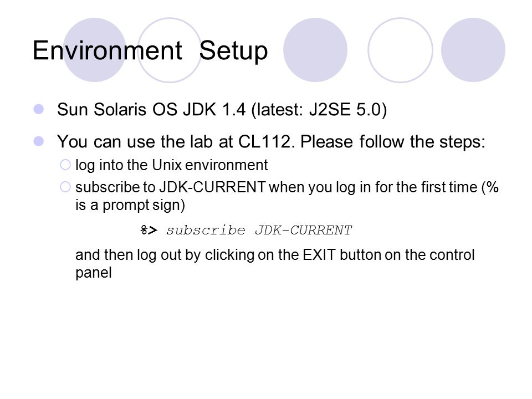Click the lab name "CL112"
The image size is (532, 399).
pyautogui.click(x=264, y=141)
